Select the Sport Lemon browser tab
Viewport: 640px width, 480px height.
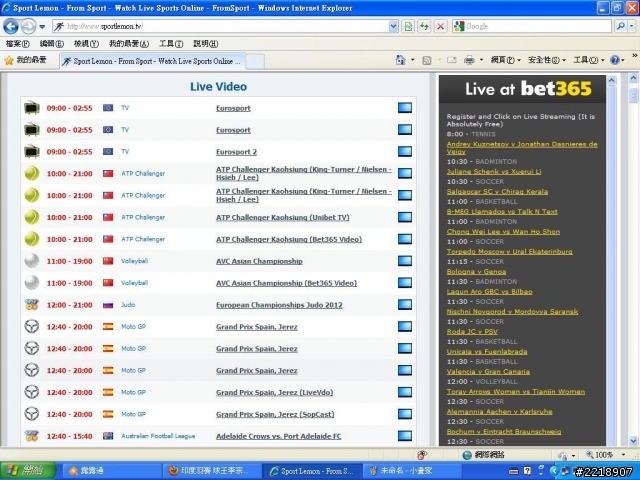pos(153,61)
